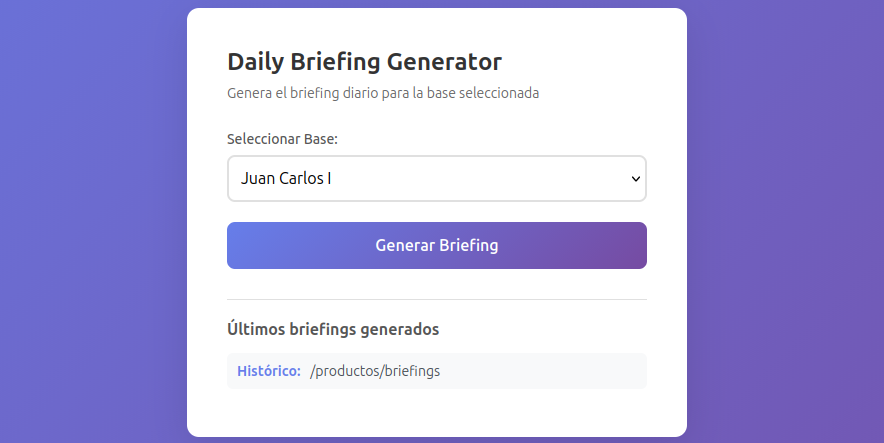
Task: Click the purple background left of the card
Action: (x=90, y=220)
